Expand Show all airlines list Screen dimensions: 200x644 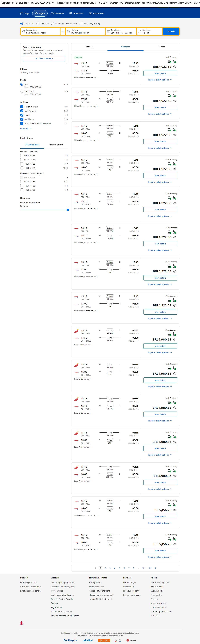(x=26, y=129)
